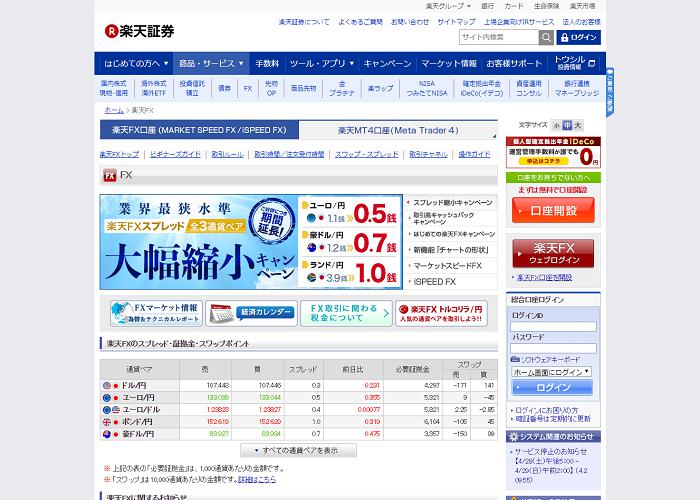700x500 pixels.
Task: Expand the ツール・アプリ menu
Action: coord(321,63)
